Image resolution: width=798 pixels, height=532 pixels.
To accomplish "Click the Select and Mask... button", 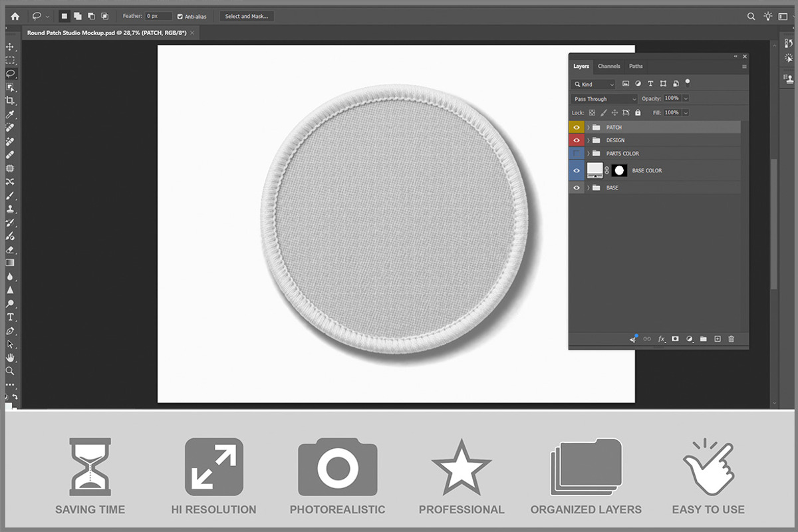I will click(x=247, y=16).
